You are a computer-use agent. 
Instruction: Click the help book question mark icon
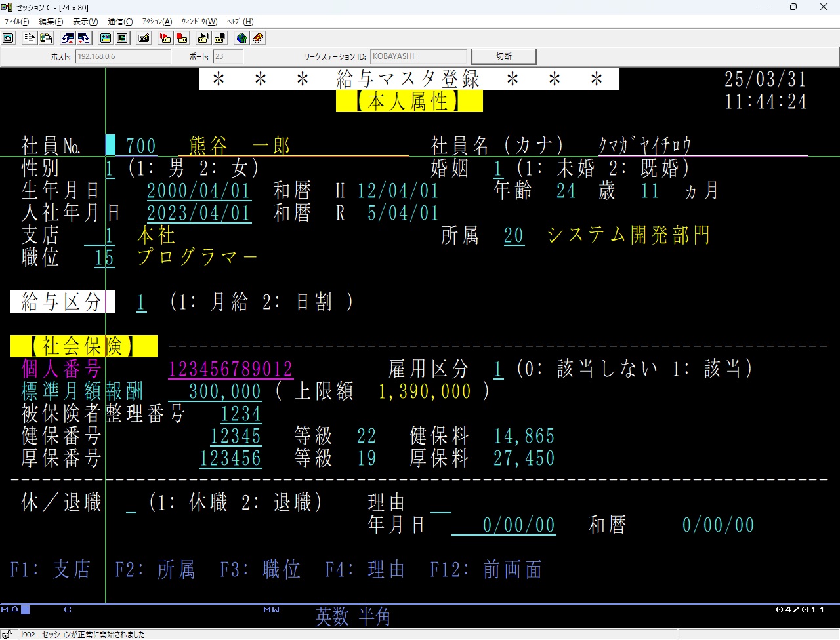[x=259, y=38]
